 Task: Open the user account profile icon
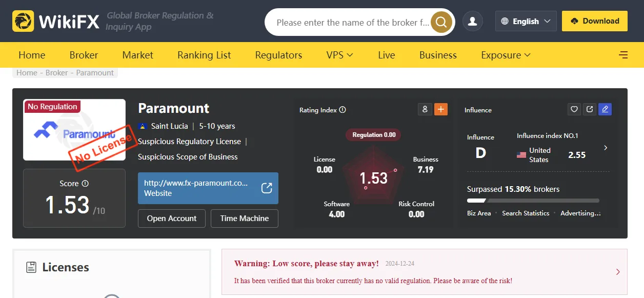(x=472, y=22)
